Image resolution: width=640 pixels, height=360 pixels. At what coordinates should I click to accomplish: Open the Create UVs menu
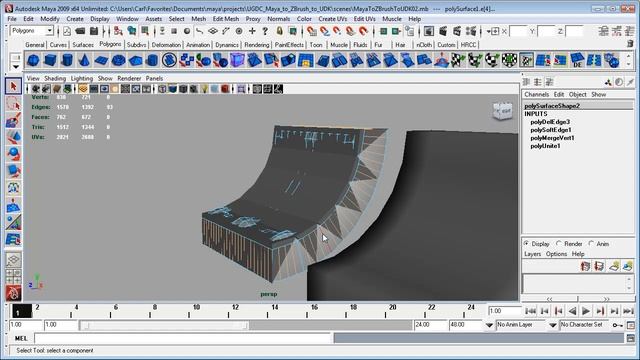333,19
